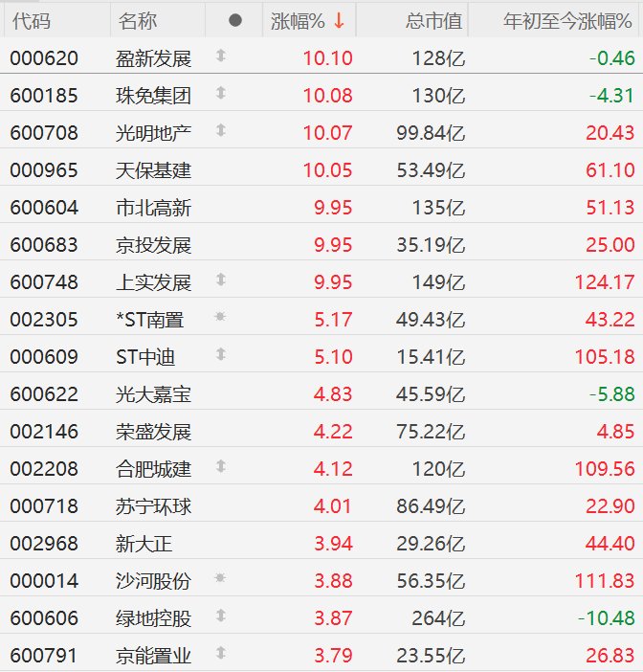Select stock name 合肥城建

click(153, 469)
